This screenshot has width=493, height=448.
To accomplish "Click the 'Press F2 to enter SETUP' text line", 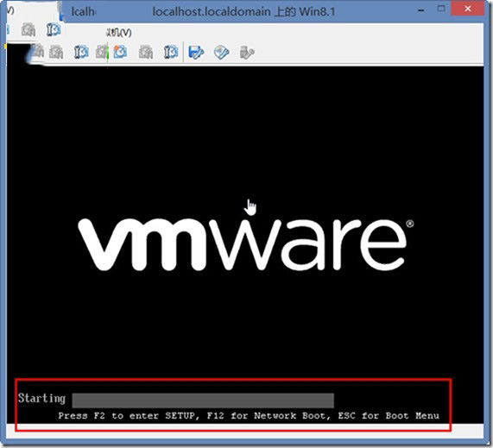I will [x=249, y=416].
